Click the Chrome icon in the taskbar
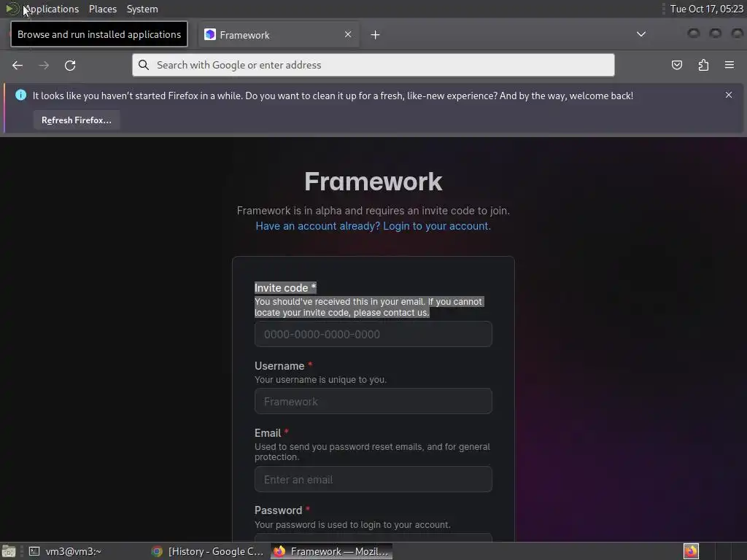This screenshot has width=747, height=560. point(157,551)
